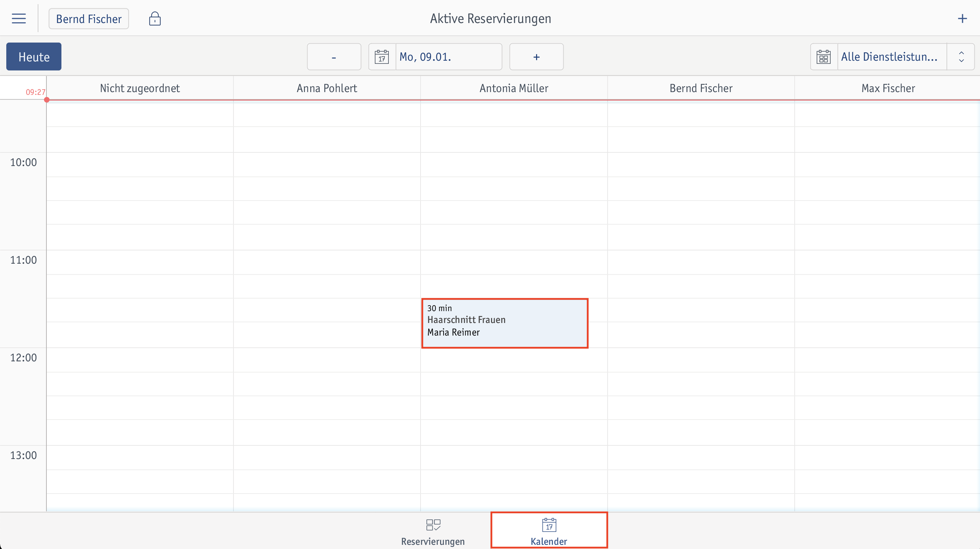Click the 12:00 time label
Screen dimensions: 980x549
click(23, 358)
